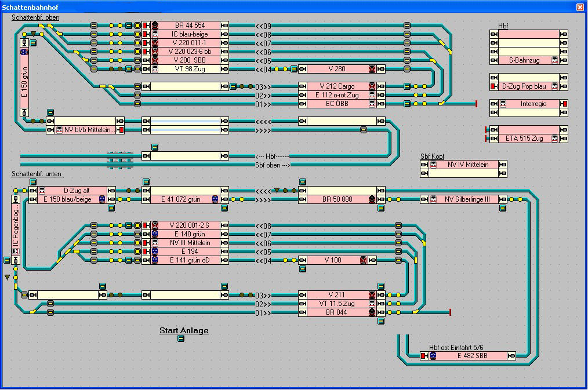Click the triangle marker before BR 50 888 row

(277, 190)
